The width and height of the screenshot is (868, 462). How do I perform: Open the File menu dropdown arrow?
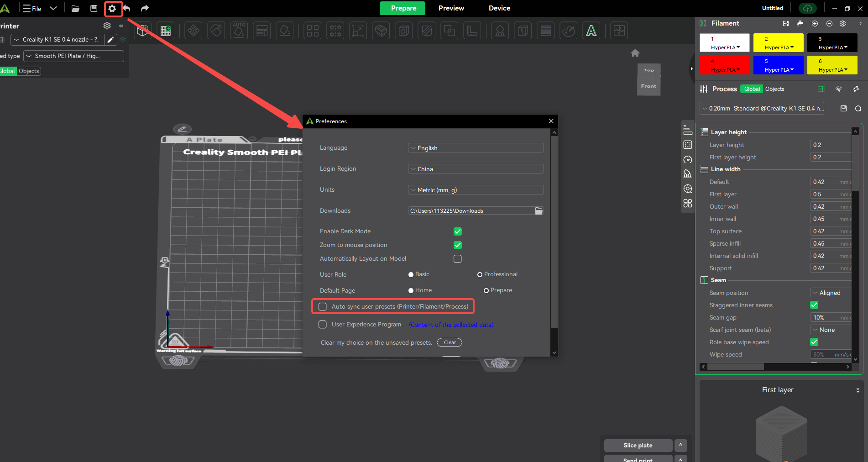(53, 8)
